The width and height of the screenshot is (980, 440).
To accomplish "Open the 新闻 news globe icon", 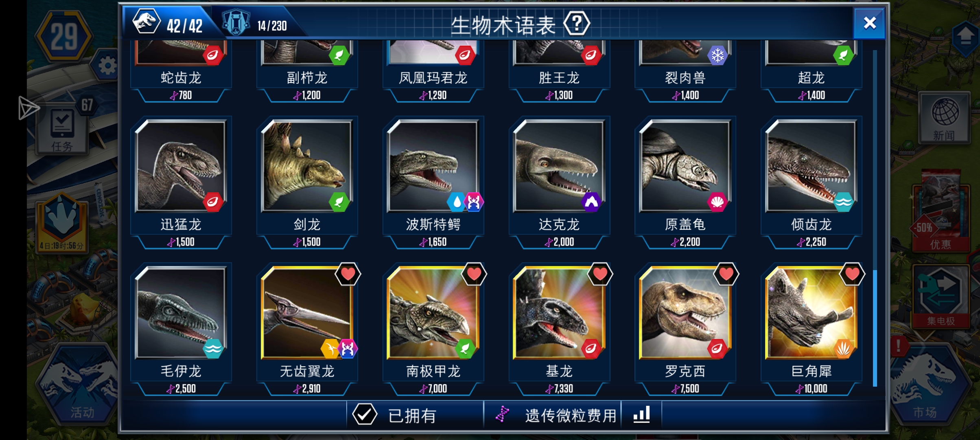I will 945,118.
